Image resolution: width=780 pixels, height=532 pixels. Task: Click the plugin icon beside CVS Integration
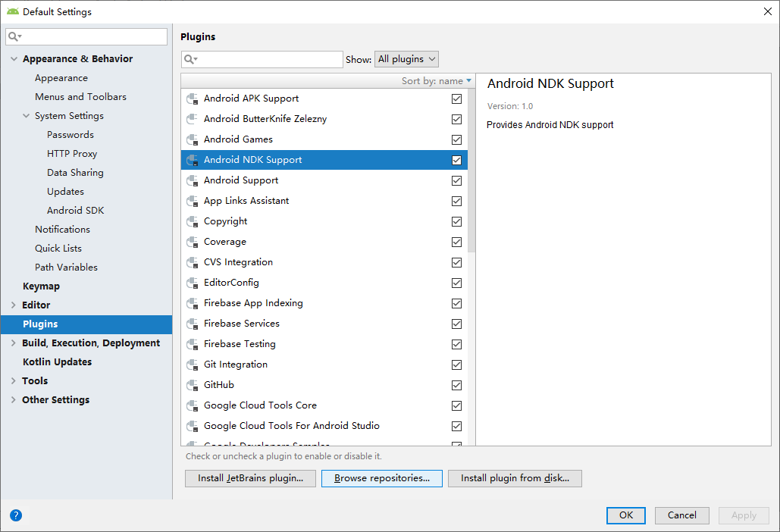point(193,262)
